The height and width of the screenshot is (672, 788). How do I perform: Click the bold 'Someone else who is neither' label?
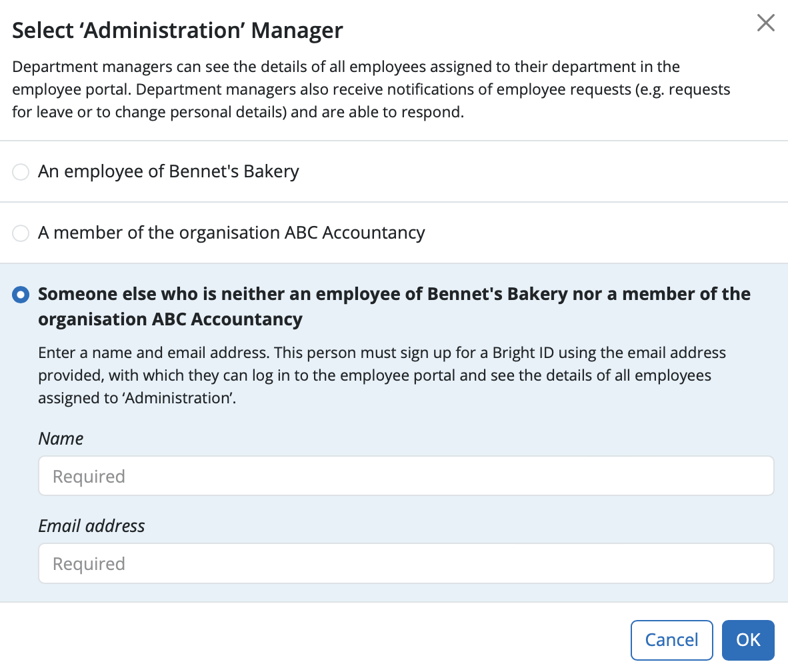[x=394, y=307]
